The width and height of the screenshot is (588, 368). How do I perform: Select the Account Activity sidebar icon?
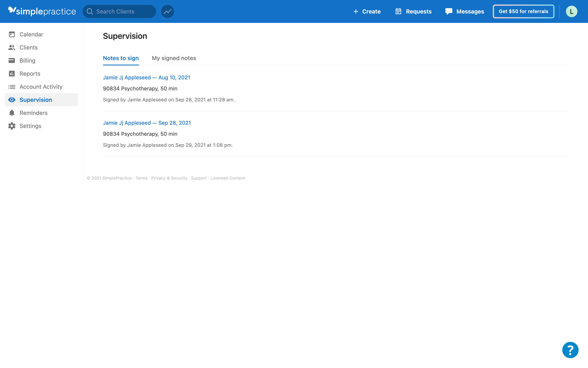[x=12, y=87]
